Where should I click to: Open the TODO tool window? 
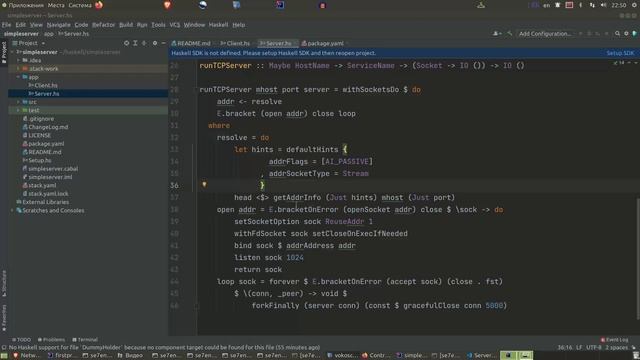tap(21, 340)
